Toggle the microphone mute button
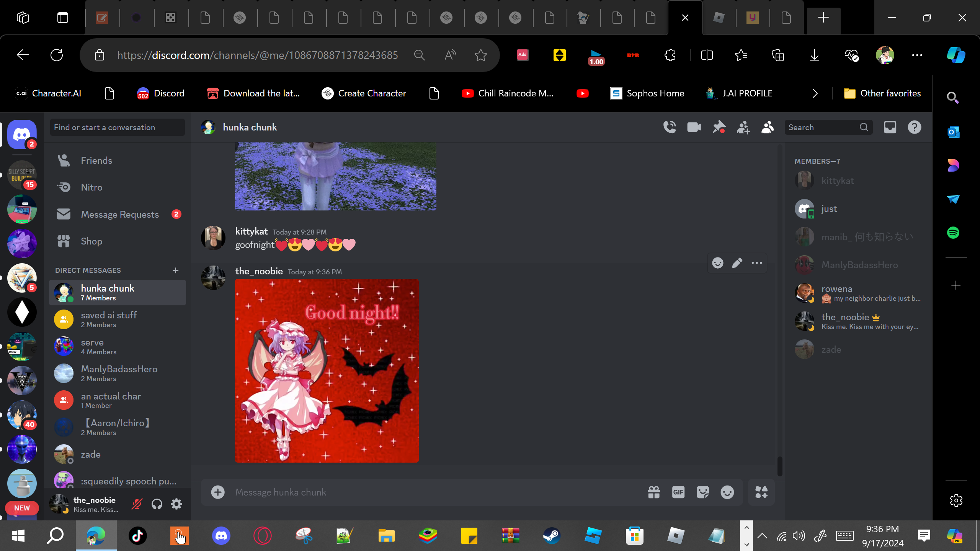 [137, 504]
